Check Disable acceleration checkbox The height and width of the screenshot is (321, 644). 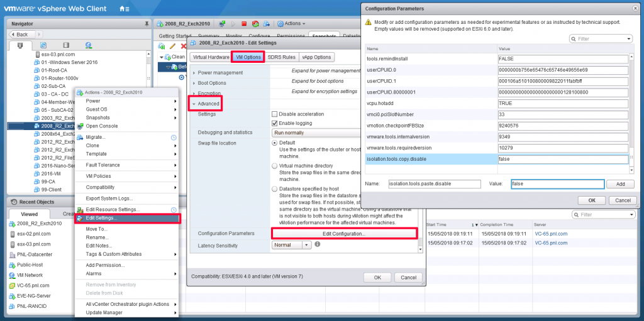point(274,114)
